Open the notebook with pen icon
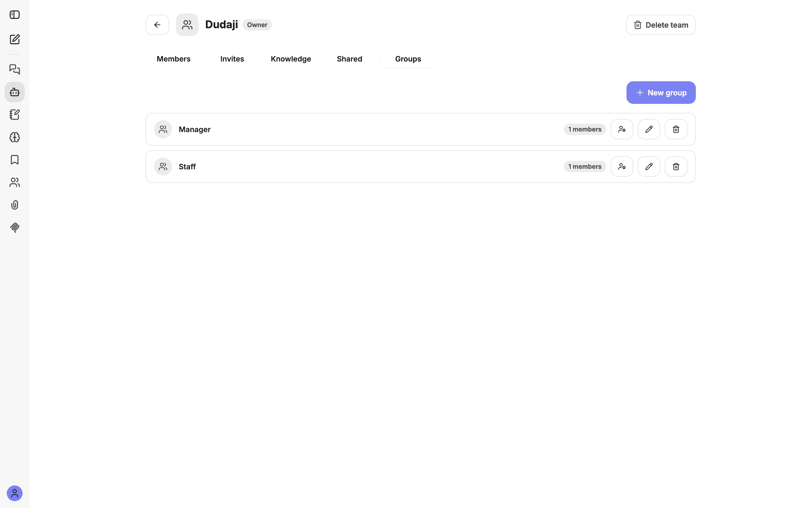This screenshot has height=508, width=812. pyautogui.click(x=14, y=115)
